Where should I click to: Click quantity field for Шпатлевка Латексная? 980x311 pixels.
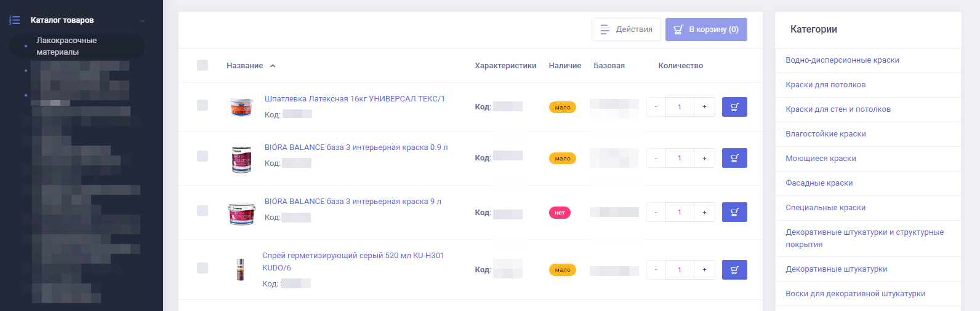(x=680, y=107)
